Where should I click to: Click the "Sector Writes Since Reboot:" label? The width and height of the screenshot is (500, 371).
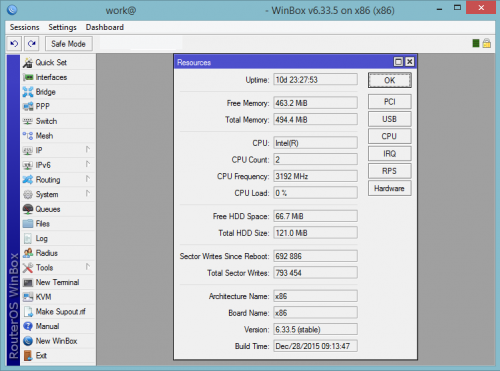tap(224, 256)
